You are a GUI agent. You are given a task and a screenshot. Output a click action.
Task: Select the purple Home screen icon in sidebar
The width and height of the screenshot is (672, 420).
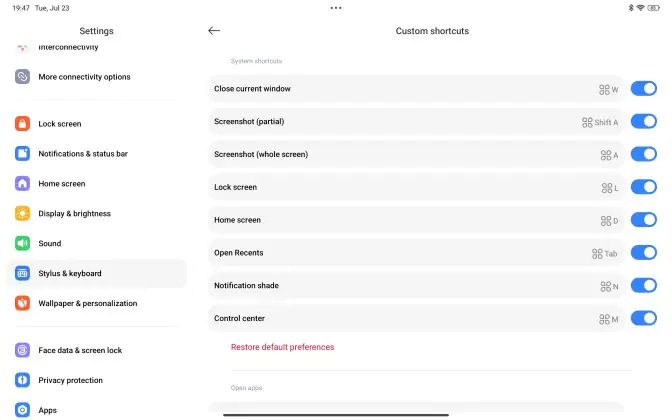pos(22,183)
